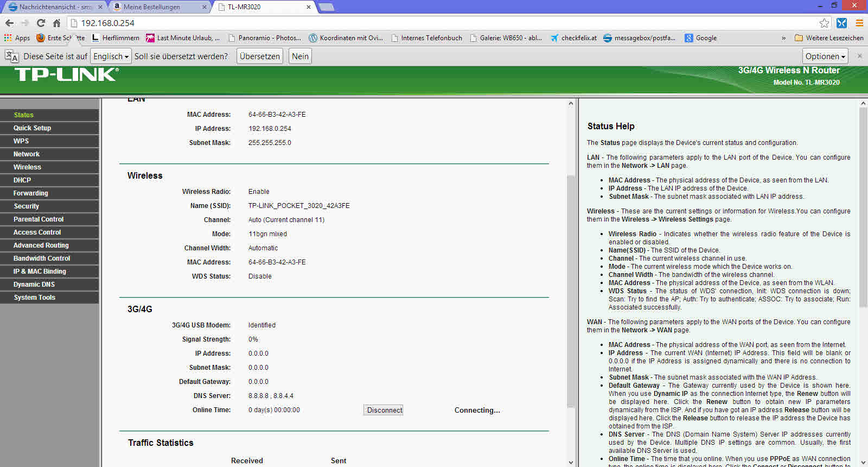Open Internes Telefonbuch bookmark
This screenshot has width=868, height=467.
click(426, 38)
